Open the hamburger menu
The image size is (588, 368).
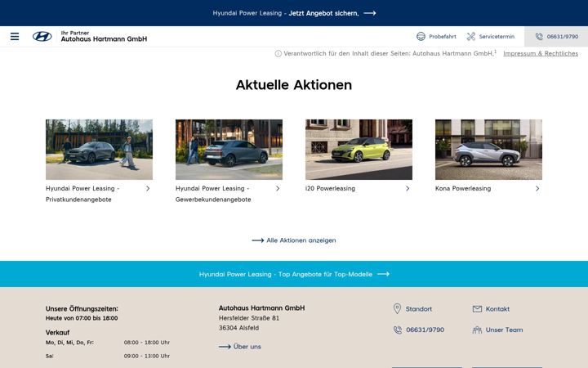click(x=15, y=37)
